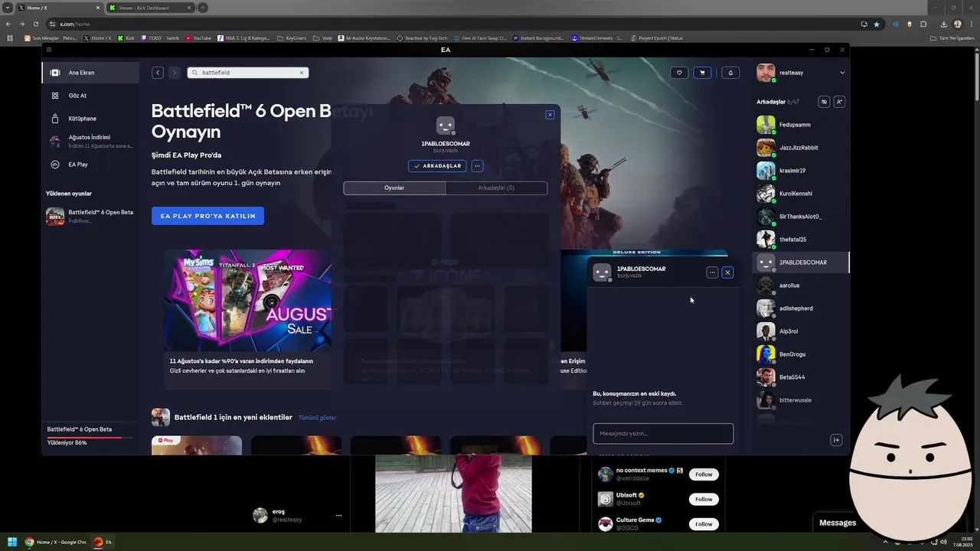Open EA Play in the sidebar
980x551 pixels.
[90, 165]
